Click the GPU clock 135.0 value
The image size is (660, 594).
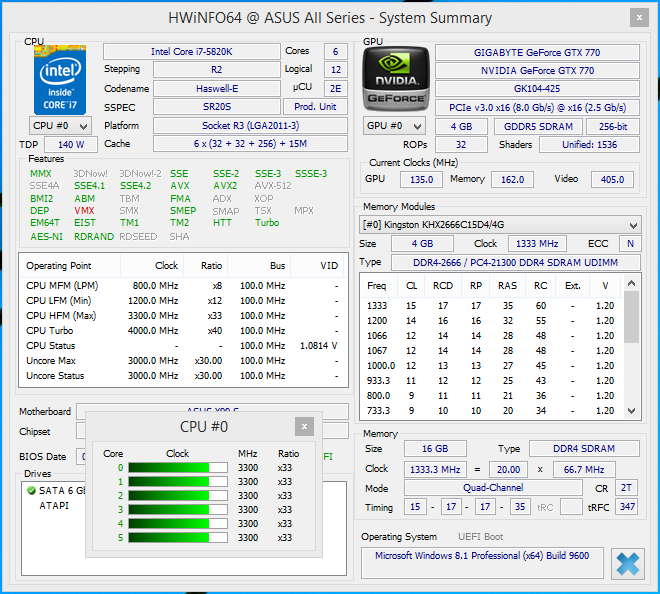tap(421, 179)
